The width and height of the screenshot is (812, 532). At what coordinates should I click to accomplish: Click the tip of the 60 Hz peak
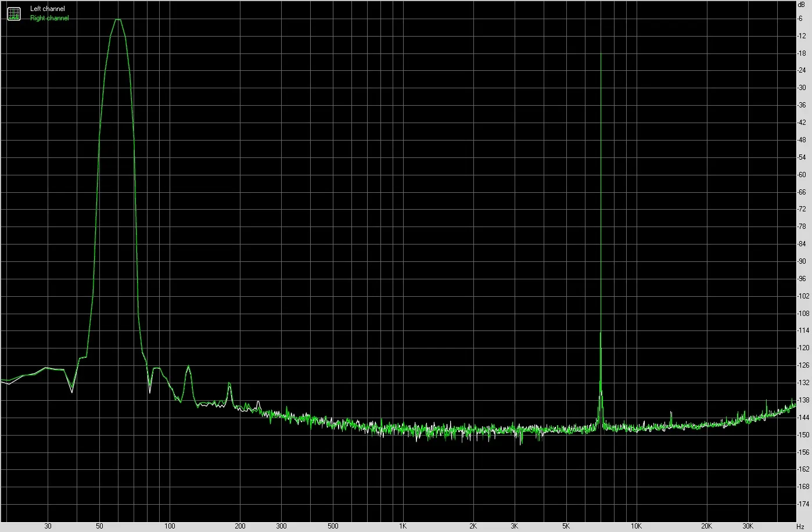pos(118,19)
